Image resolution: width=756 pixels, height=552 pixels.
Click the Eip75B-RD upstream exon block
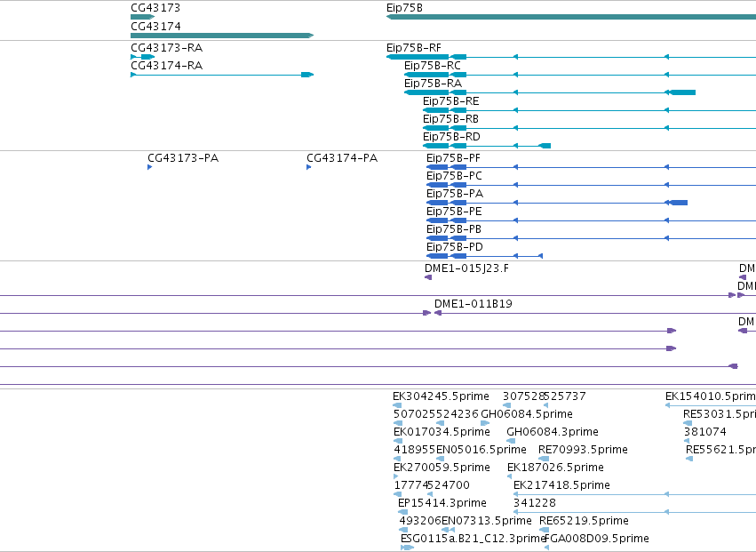coord(545,146)
